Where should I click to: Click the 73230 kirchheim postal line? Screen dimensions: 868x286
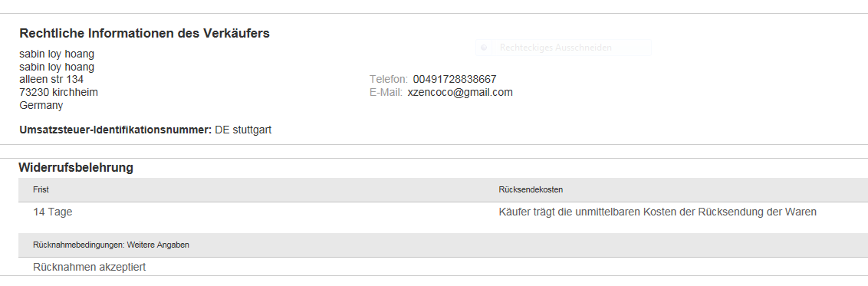59,92
